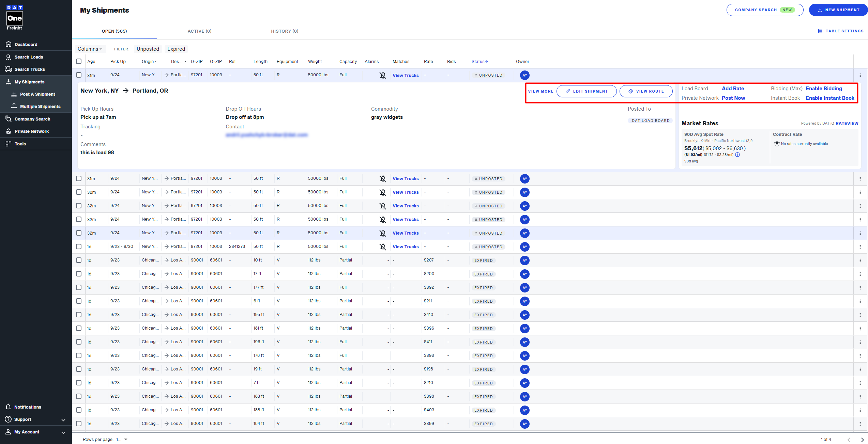
Task: Open the Rows per page dropdown
Action: [x=122, y=440]
